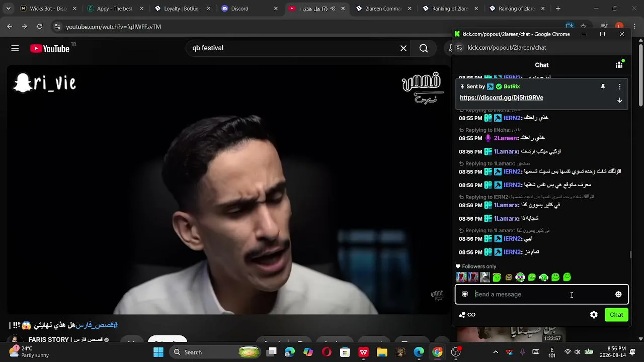This screenshot has height=362, width=644.
Task: Switch to the 2lareen Commands tab
Action: 384,9
